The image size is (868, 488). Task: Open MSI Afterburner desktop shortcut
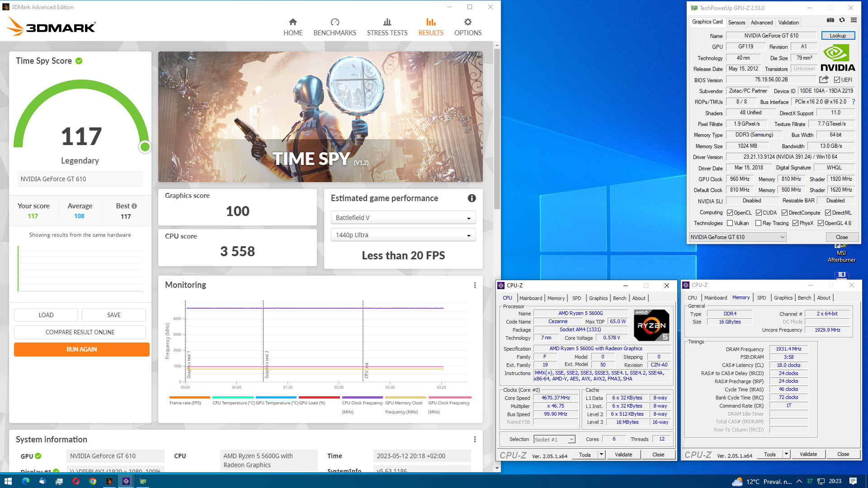coord(841,253)
